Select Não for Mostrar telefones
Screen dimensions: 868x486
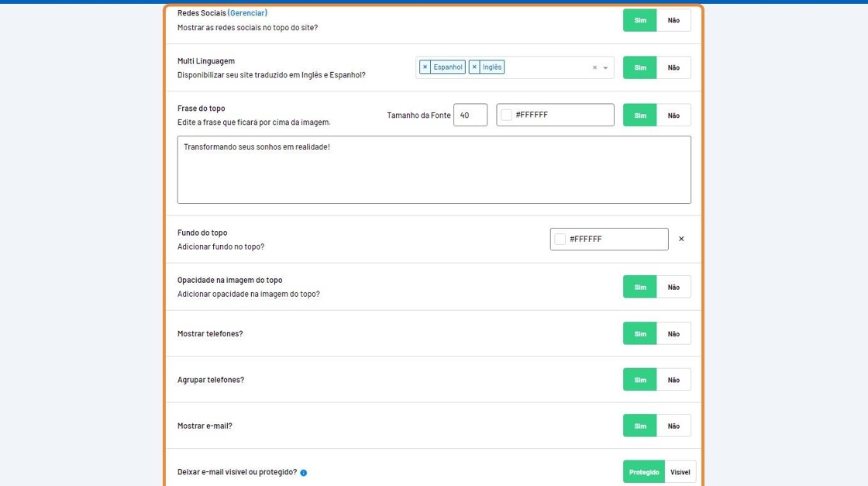(673, 334)
